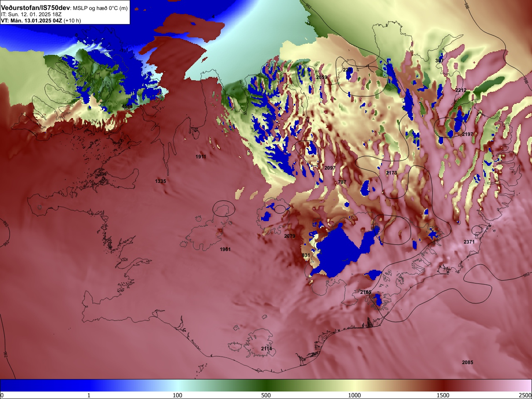Click the 2371 height value on the map
The width and height of the screenshot is (532, 399).
point(469,242)
